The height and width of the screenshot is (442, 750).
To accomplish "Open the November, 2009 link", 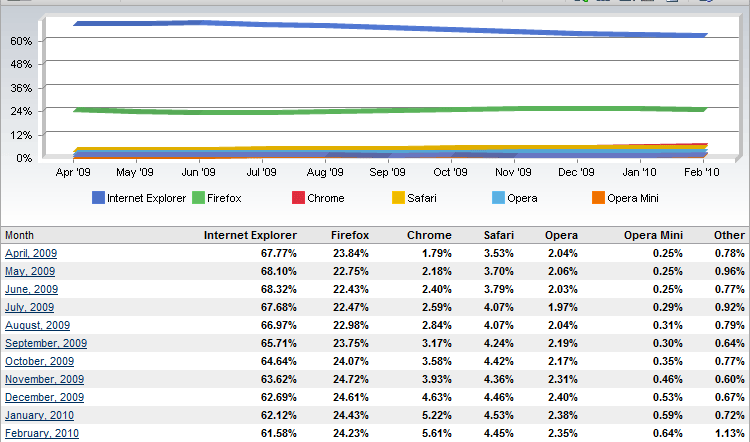I will [x=44, y=379].
